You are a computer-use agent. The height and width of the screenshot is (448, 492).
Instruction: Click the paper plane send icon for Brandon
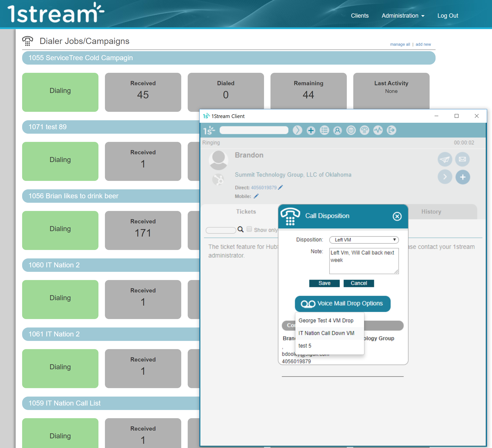point(445,159)
